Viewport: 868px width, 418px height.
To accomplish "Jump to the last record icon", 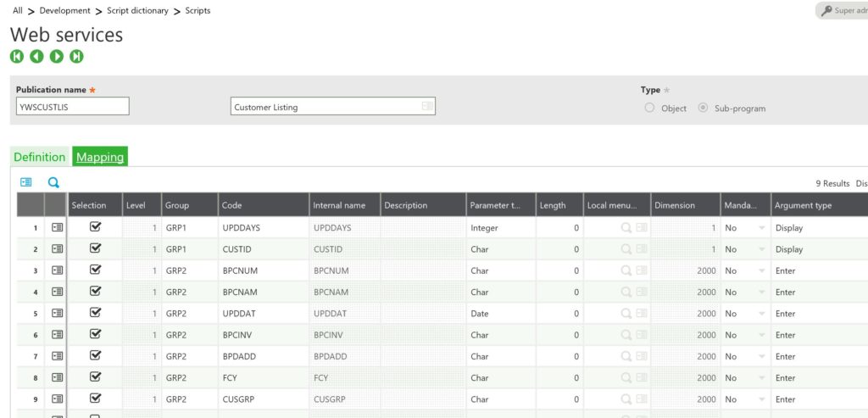I will 76,57.
